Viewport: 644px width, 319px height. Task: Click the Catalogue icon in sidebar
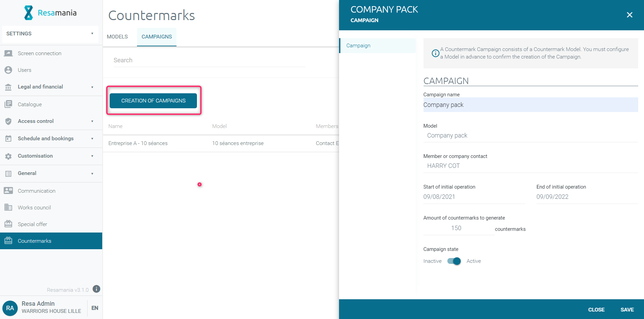click(x=8, y=104)
